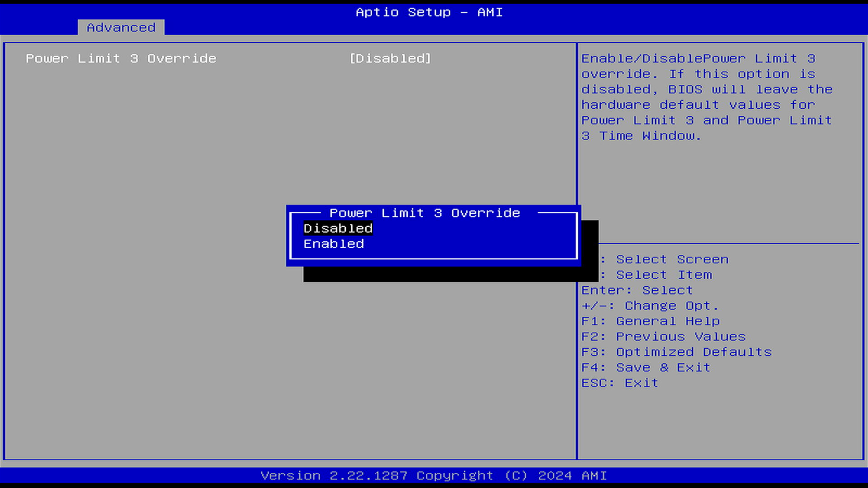Viewport: 868px width, 488px height.
Task: Select the Power Limit 3 Override setting label
Action: tap(121, 59)
